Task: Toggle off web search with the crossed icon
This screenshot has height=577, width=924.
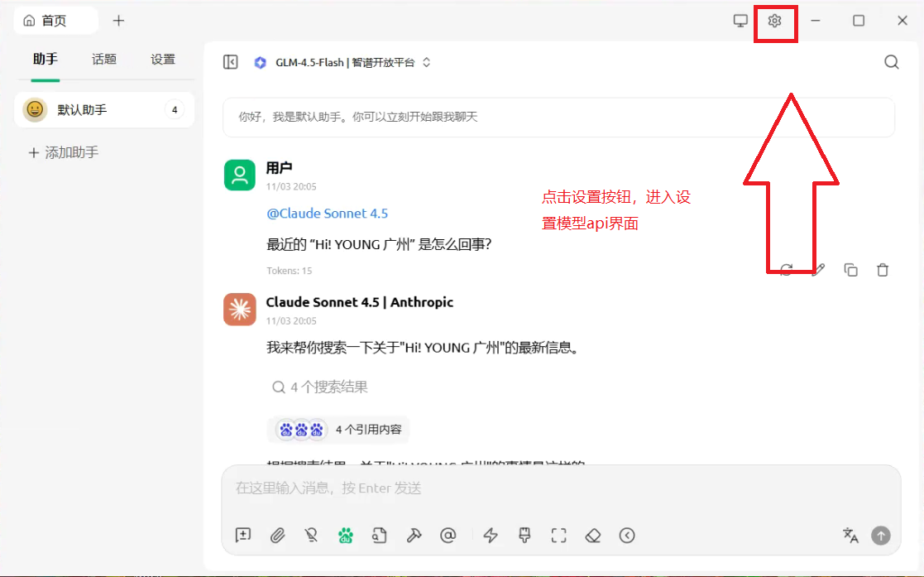Action: [x=311, y=536]
